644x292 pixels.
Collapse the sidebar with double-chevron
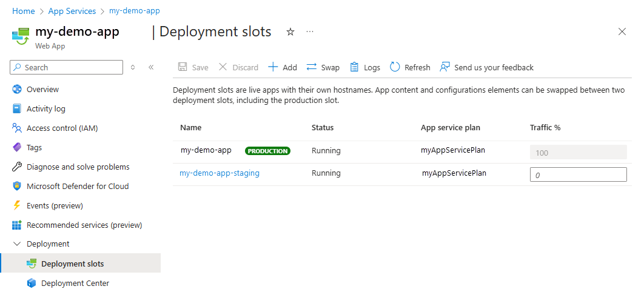pyautogui.click(x=151, y=67)
